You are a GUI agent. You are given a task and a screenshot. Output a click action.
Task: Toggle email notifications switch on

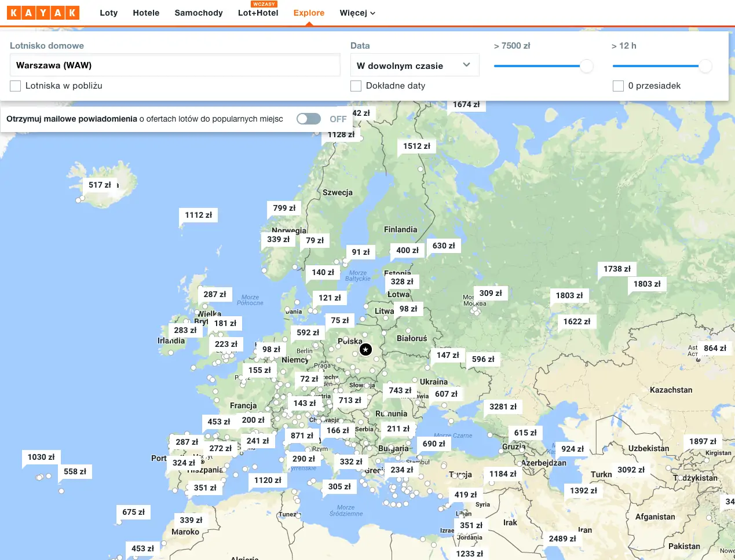[309, 119]
